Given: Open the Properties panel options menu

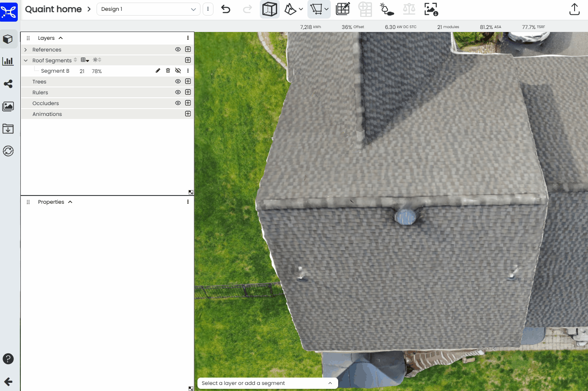Looking at the screenshot, I should tap(188, 202).
